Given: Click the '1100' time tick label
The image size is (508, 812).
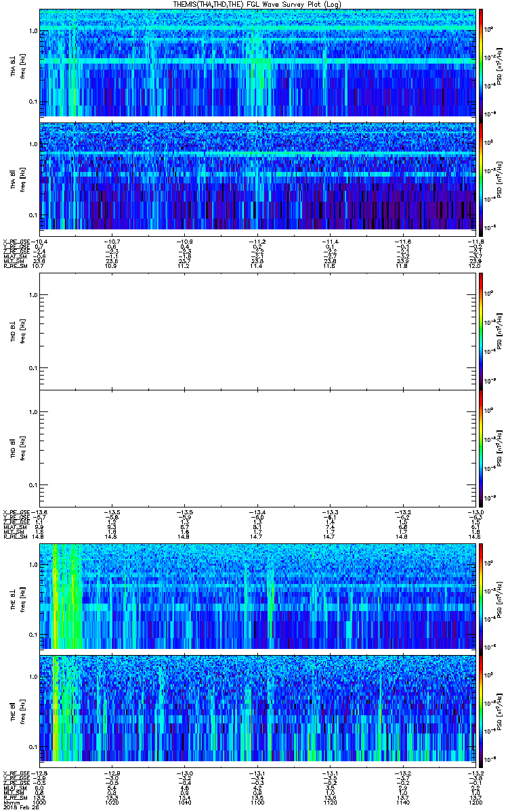Looking at the screenshot, I should (257, 802).
